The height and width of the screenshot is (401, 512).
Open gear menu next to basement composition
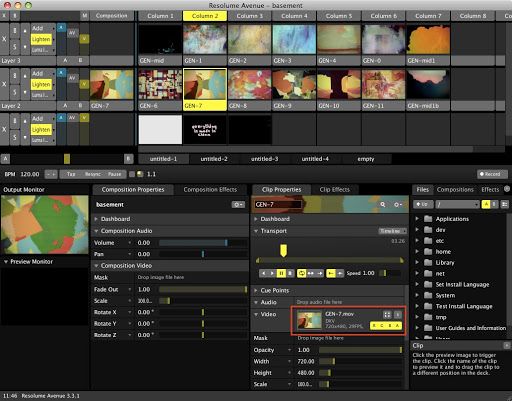point(238,204)
